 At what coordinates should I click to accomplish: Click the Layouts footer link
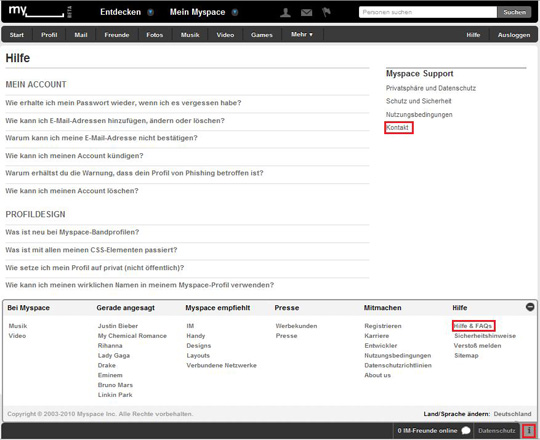198,355
